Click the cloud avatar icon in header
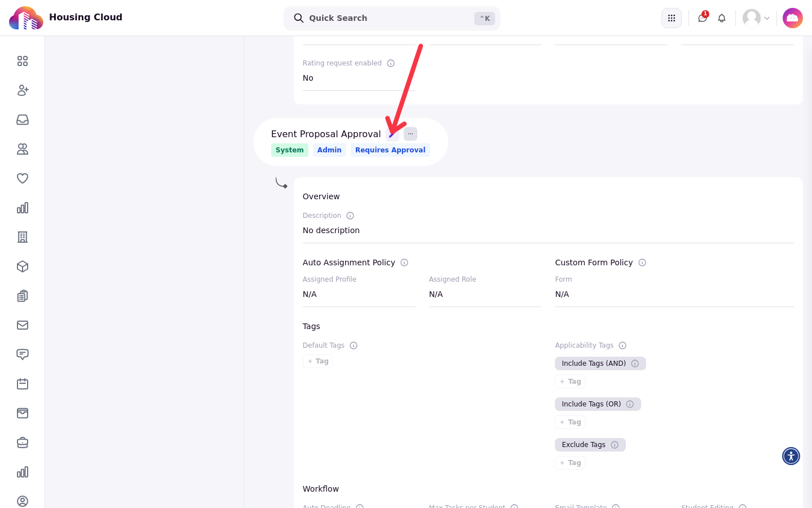The height and width of the screenshot is (508, 812). point(793,18)
